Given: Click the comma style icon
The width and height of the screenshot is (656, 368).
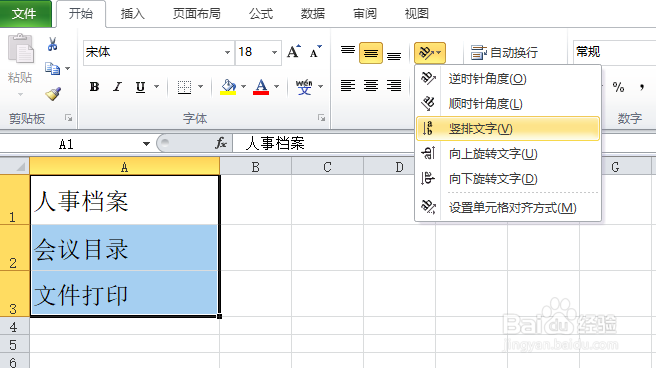Looking at the screenshot, I should [641, 87].
